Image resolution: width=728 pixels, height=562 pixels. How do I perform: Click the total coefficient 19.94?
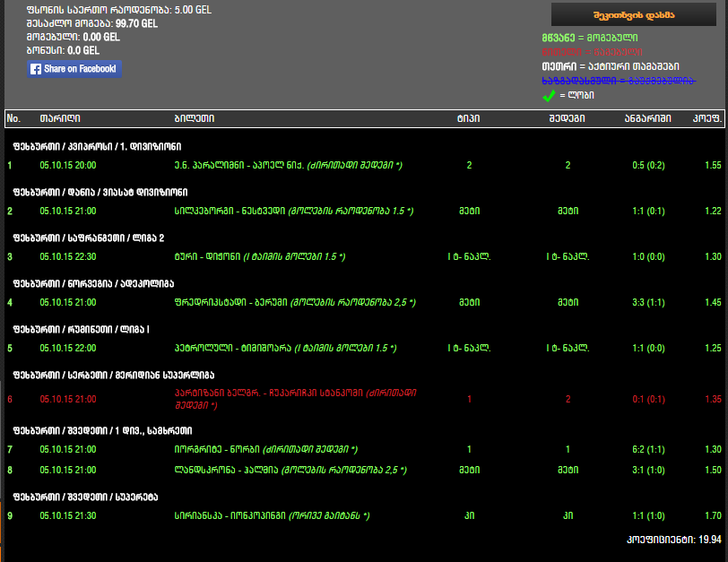(710, 540)
